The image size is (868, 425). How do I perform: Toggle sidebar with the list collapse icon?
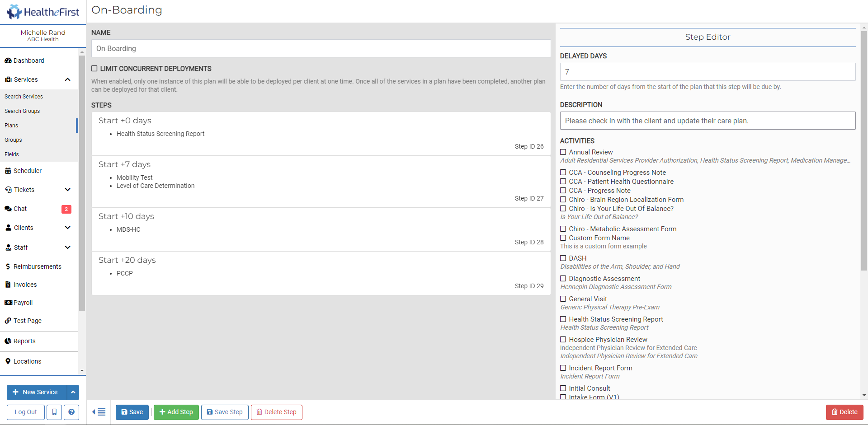click(99, 412)
